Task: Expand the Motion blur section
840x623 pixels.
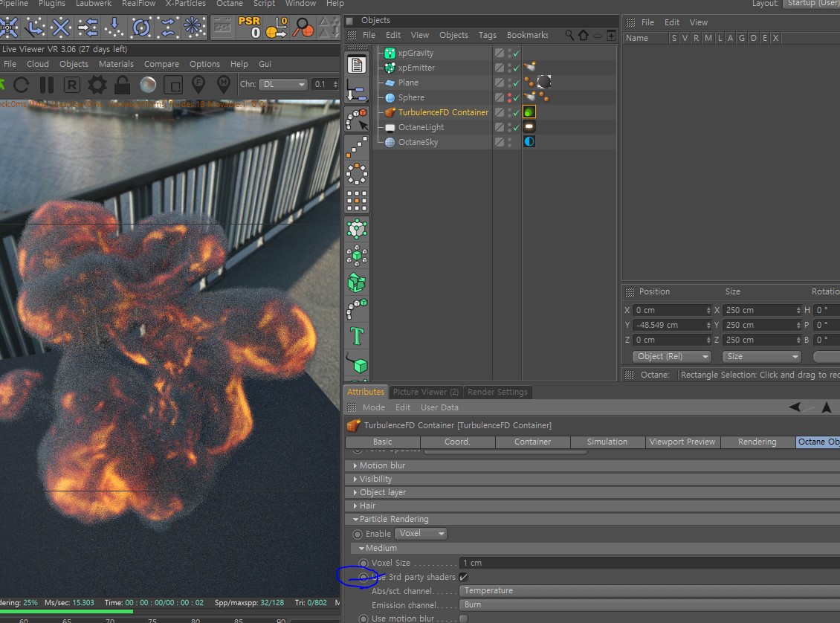Action: 382,465
